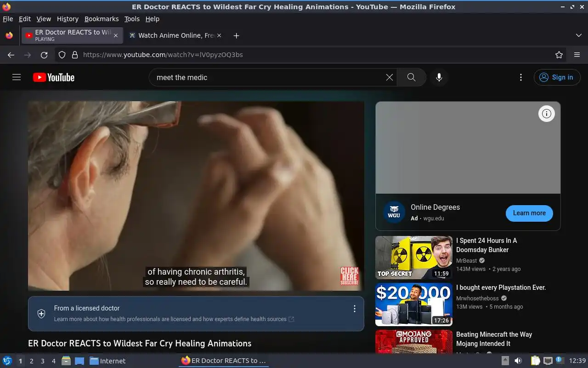Open the Firefox View menu
Image resolution: width=588 pixels, height=368 pixels.
click(44, 19)
